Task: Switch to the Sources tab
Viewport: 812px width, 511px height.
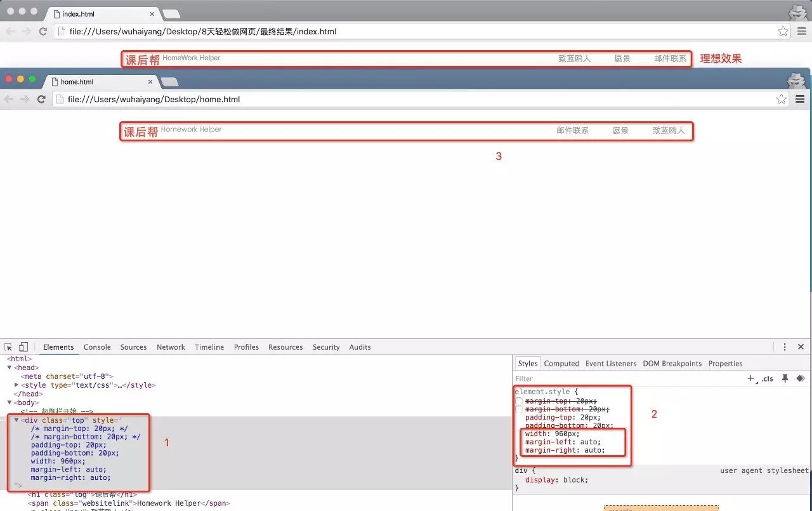Action: coord(133,347)
